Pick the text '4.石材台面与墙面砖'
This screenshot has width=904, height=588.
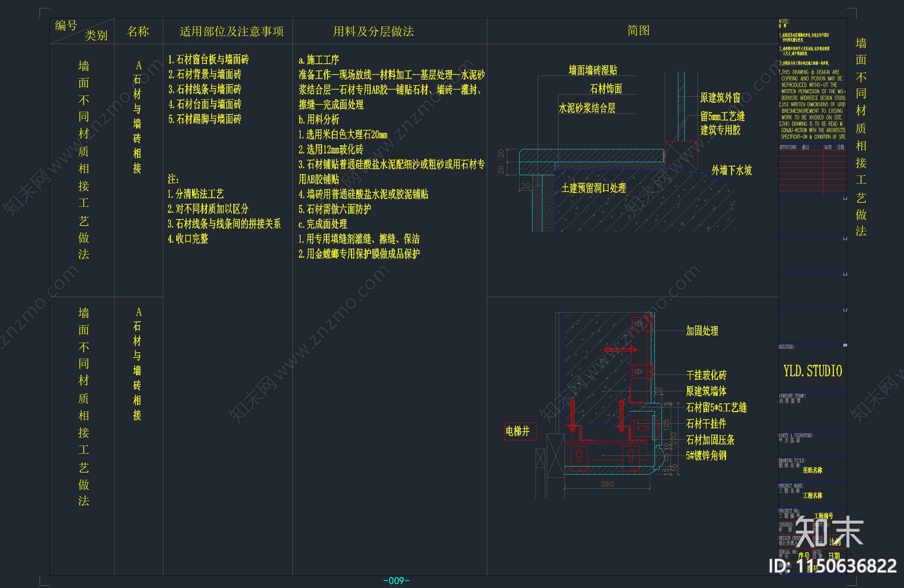(205, 104)
